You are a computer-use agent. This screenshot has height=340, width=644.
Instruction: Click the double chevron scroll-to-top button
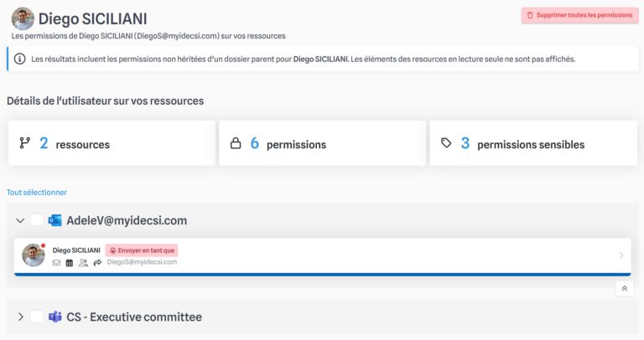coord(624,289)
